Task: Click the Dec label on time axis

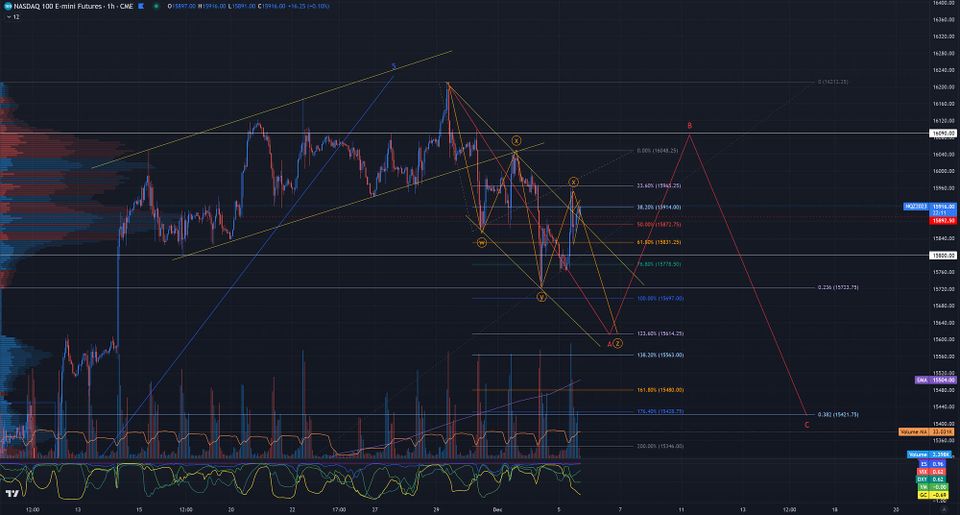Action: [497, 509]
